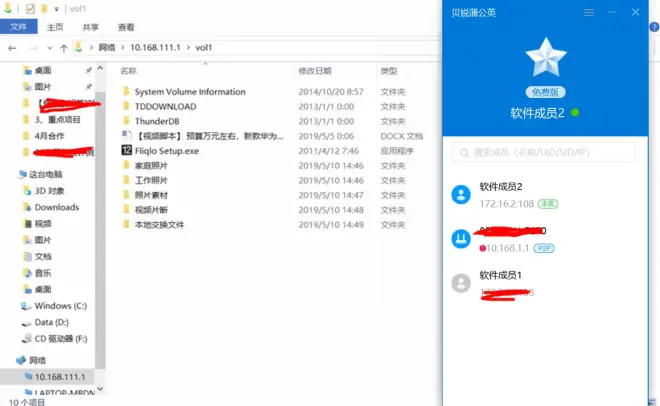The image size is (660, 406).
Task: Click the router device avatar icon
Action: 461,239
